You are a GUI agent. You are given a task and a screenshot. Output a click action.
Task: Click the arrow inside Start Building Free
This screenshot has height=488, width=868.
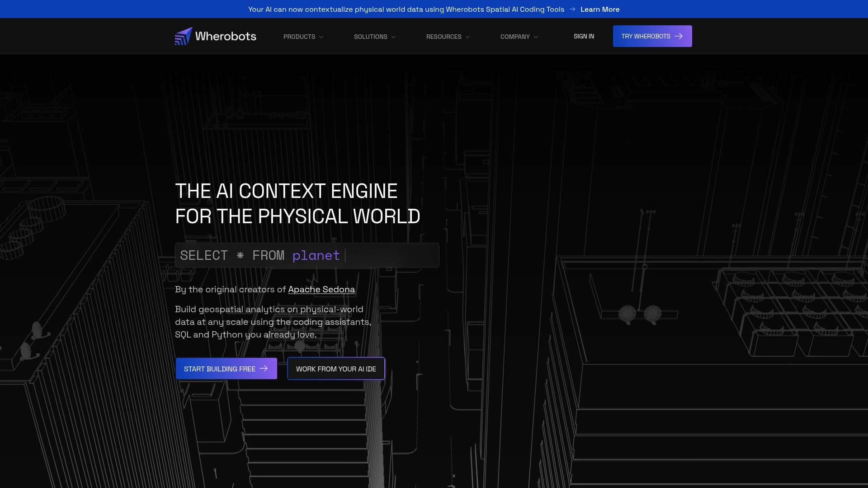(264, 369)
